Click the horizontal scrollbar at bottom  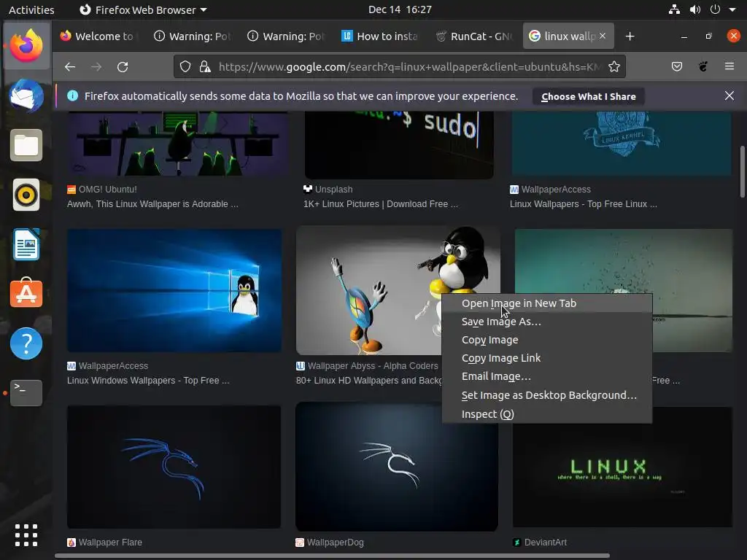tap(332, 555)
